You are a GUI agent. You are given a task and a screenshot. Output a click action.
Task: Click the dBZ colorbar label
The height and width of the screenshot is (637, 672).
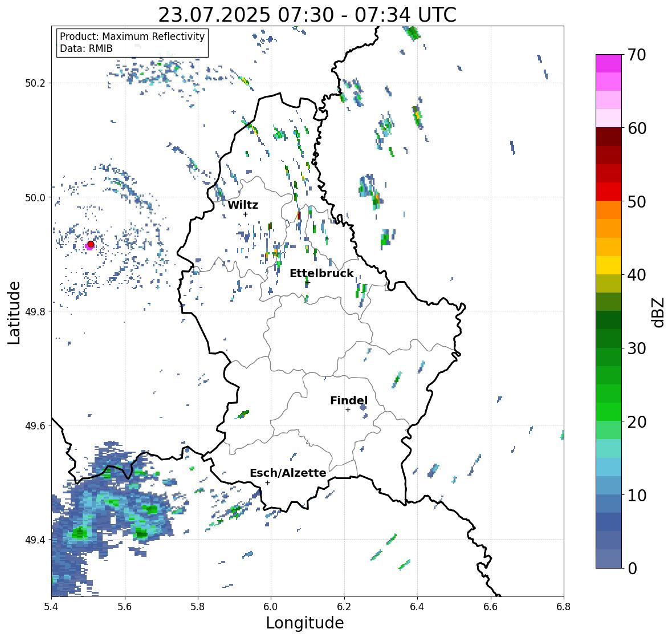click(659, 312)
